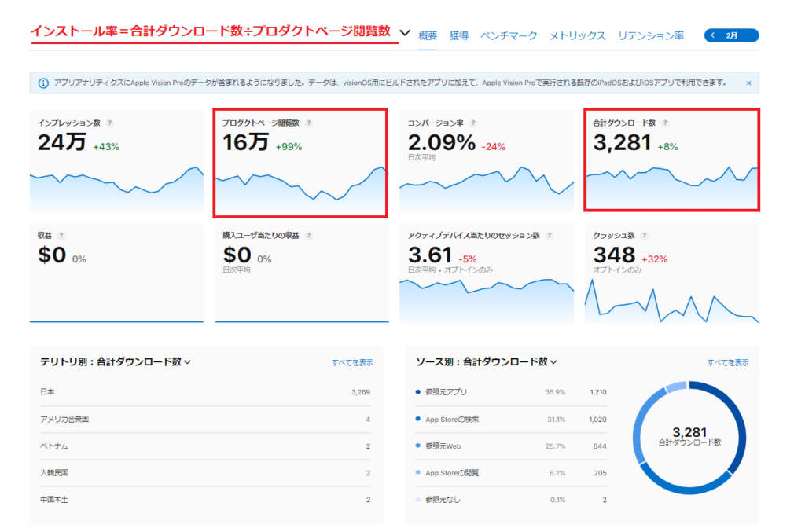Click the 参照元なし source row

(x=511, y=500)
